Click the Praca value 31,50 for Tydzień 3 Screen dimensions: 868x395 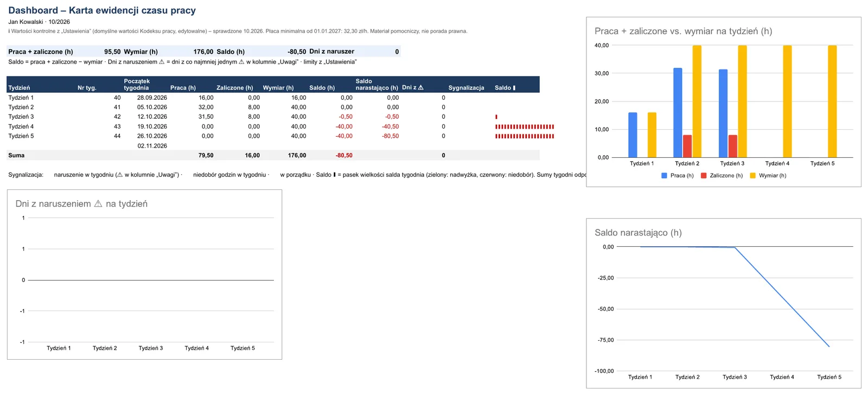click(x=206, y=117)
